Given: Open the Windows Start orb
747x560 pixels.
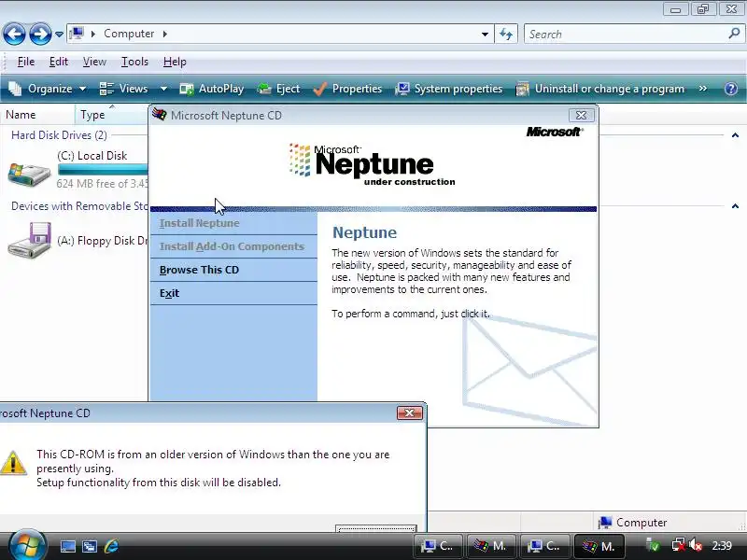Looking at the screenshot, I should click(27, 545).
